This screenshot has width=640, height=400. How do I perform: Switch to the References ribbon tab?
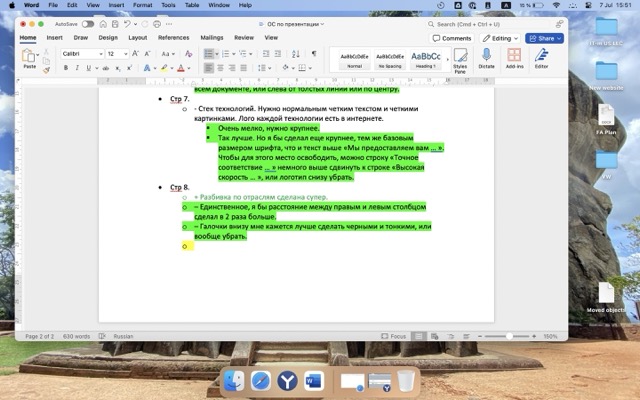[x=173, y=38]
